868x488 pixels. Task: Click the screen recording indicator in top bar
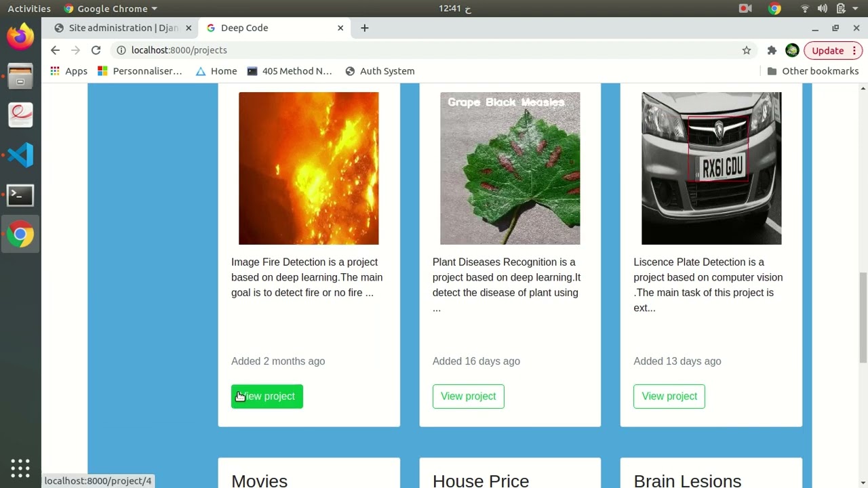tap(745, 9)
